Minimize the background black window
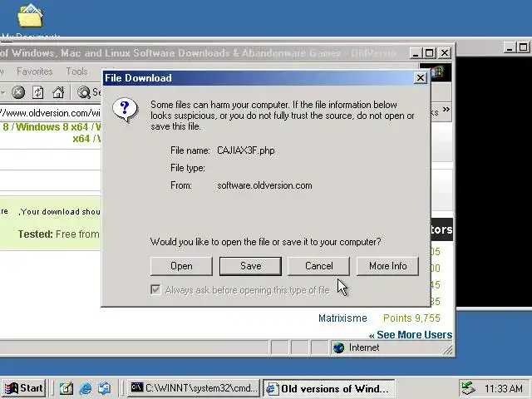The width and height of the screenshot is (532, 399). point(510,47)
